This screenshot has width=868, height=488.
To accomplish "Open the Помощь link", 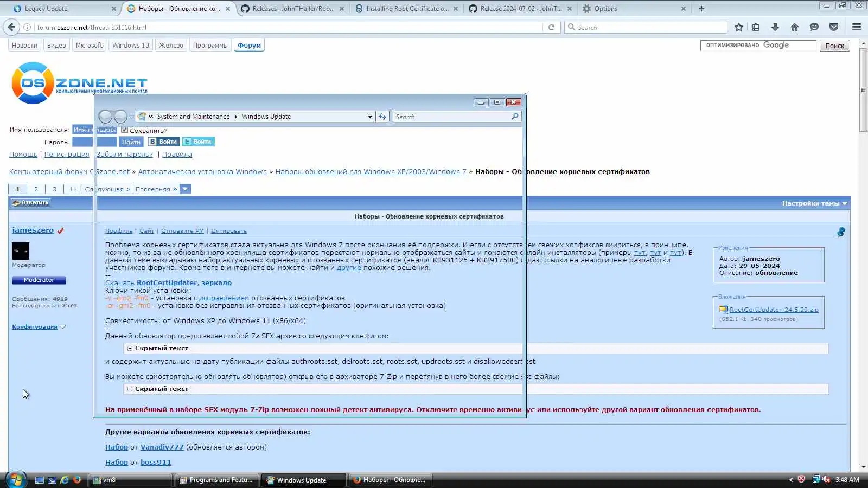I will click(23, 155).
